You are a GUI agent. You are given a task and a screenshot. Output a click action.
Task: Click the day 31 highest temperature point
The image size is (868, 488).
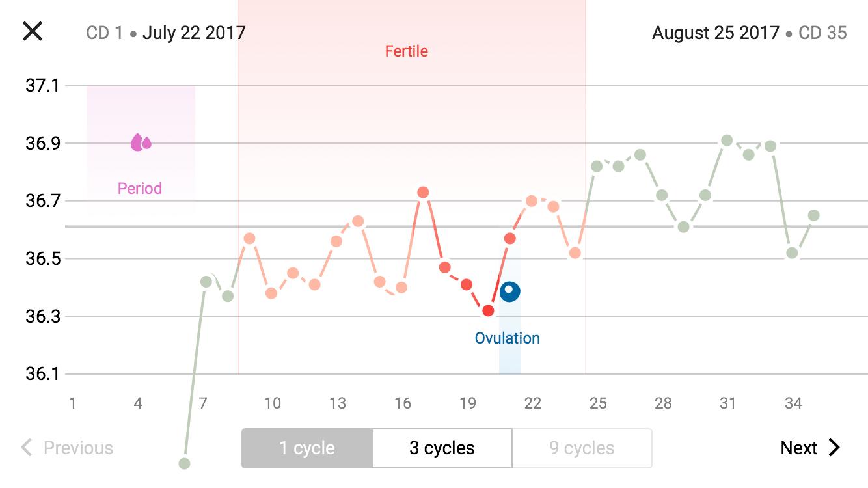pos(727,141)
